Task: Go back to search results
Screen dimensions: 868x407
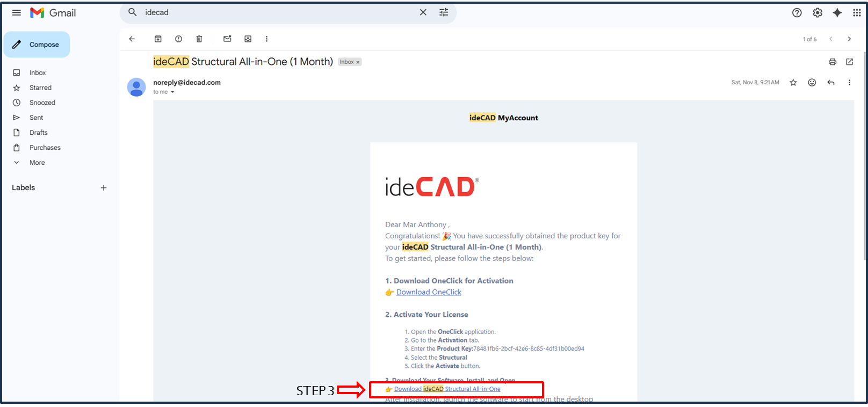Action: tap(132, 39)
